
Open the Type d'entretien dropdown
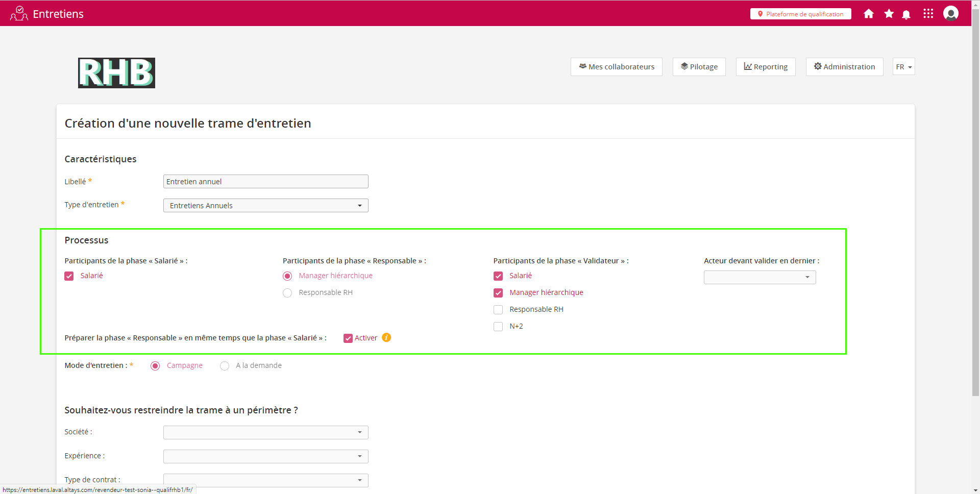click(265, 206)
